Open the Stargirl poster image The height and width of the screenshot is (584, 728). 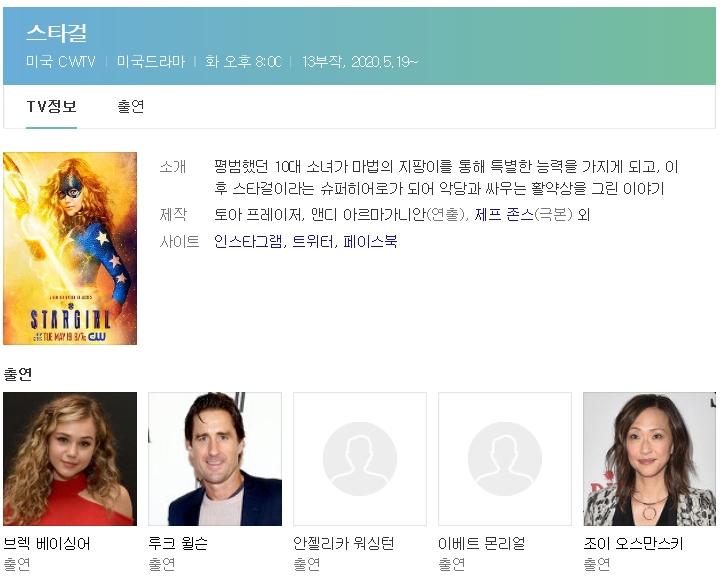click(x=70, y=248)
